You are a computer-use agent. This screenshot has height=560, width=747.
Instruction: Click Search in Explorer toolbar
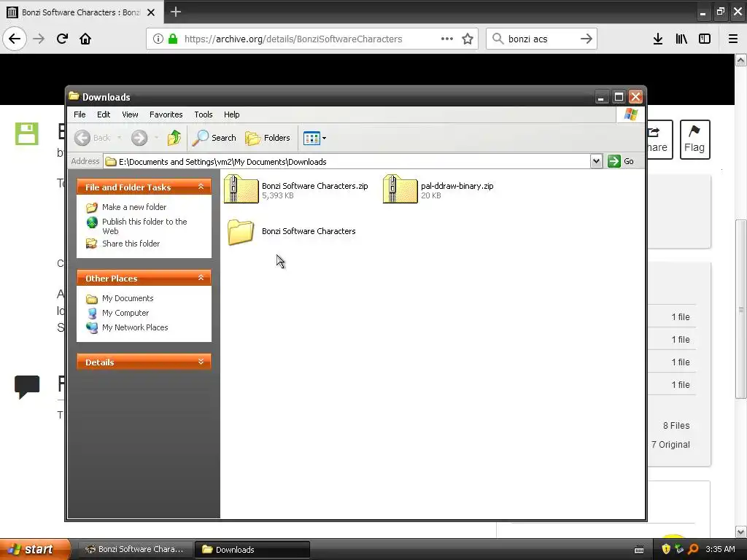tap(214, 138)
